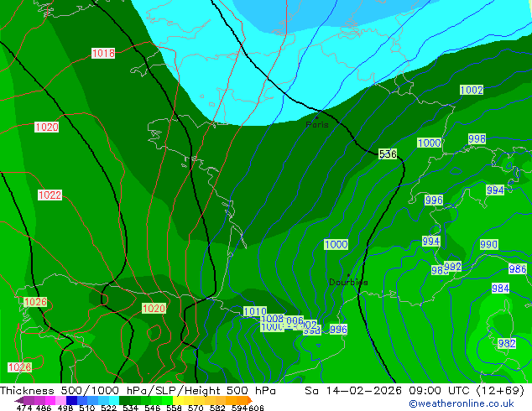This screenshot has width=532, height=411.
Task: Click the legend value 582
Action: 217,408
